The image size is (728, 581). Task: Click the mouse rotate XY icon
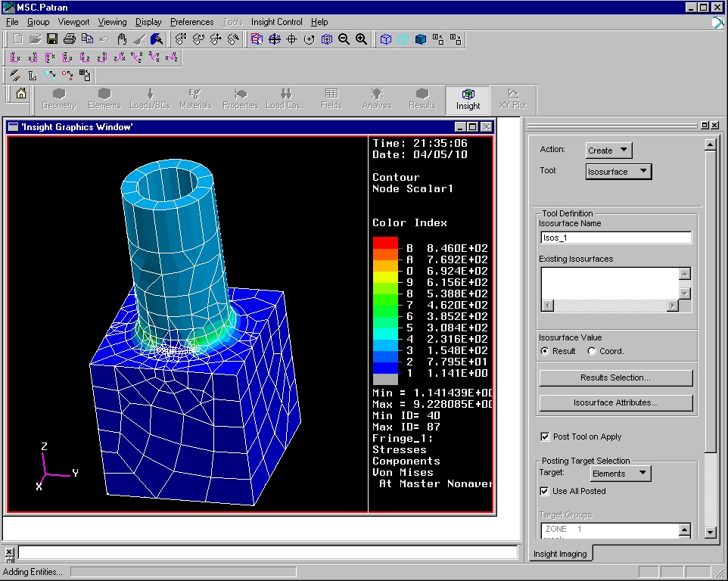[x=181, y=39]
